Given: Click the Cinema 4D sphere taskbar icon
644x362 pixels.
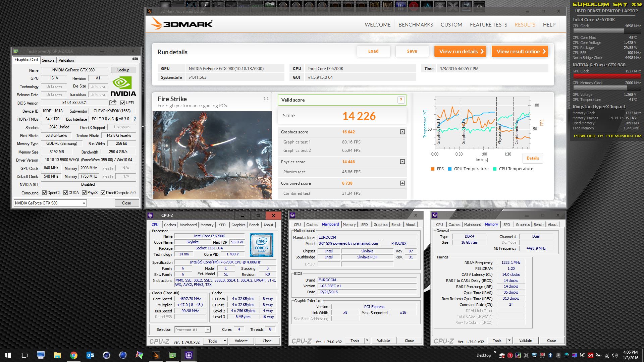Looking at the screenshot, I should coord(106,355).
